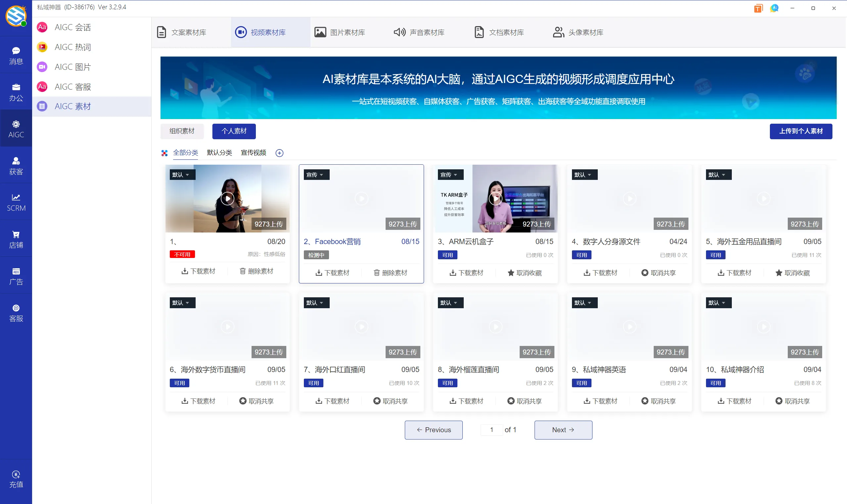Select the 宣传视频 category filter
Viewport: 847px width, 504px height.
(x=253, y=153)
